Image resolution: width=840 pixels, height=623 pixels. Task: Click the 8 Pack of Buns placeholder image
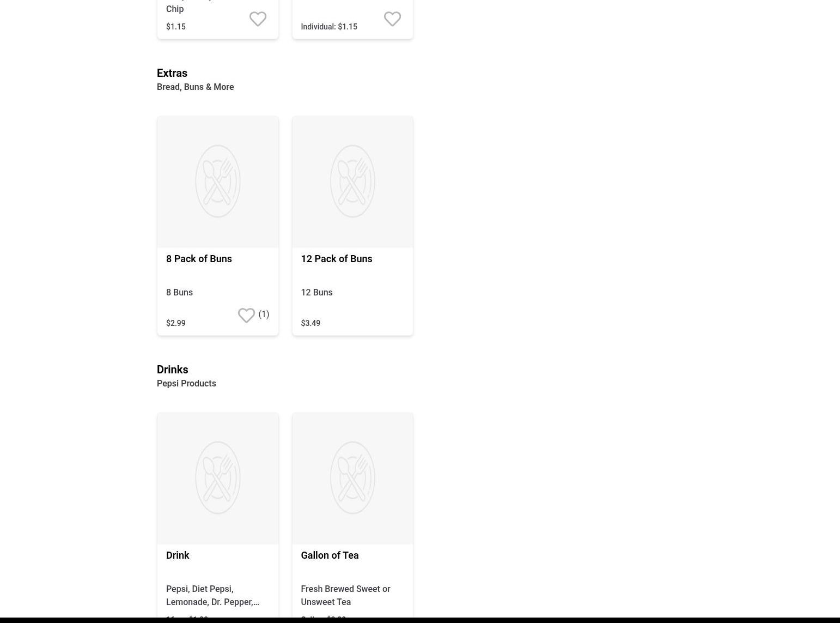217,182
